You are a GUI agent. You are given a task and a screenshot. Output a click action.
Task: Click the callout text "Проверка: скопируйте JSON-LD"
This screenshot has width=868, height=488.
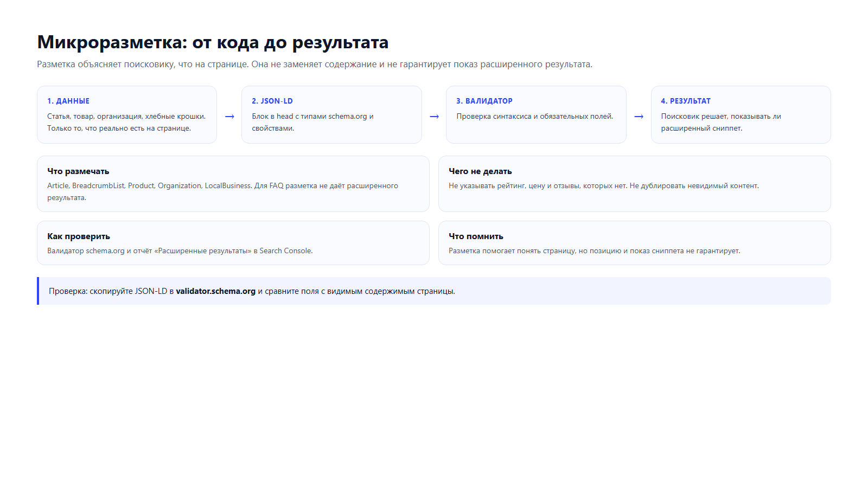click(x=108, y=291)
